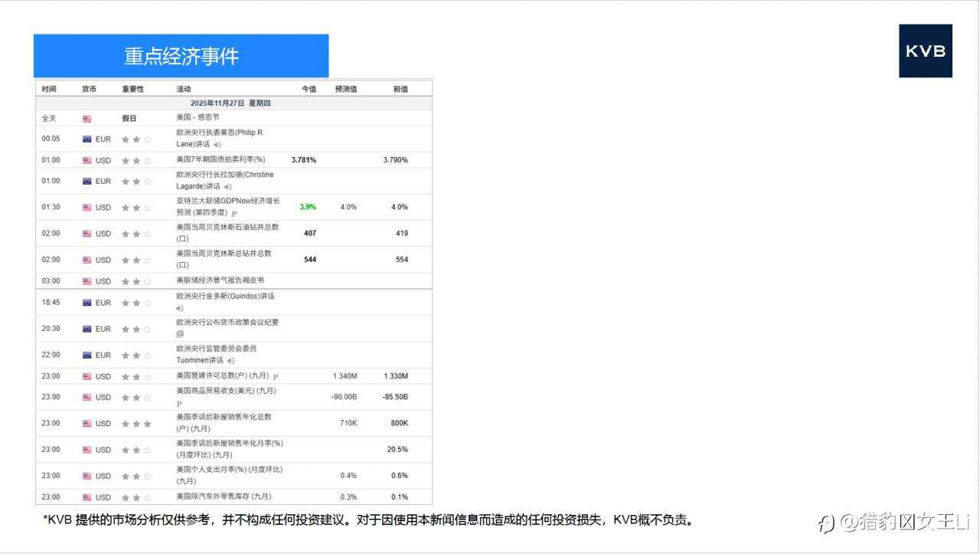The width and height of the screenshot is (980, 554).
Task: Click the EU flag in the 货币政策会议纪要 row
Action: pyautogui.click(x=87, y=329)
